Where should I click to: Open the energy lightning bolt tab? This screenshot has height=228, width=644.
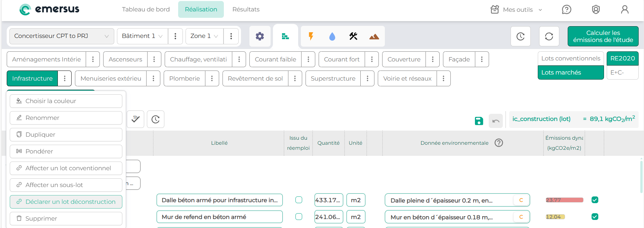pyautogui.click(x=311, y=36)
